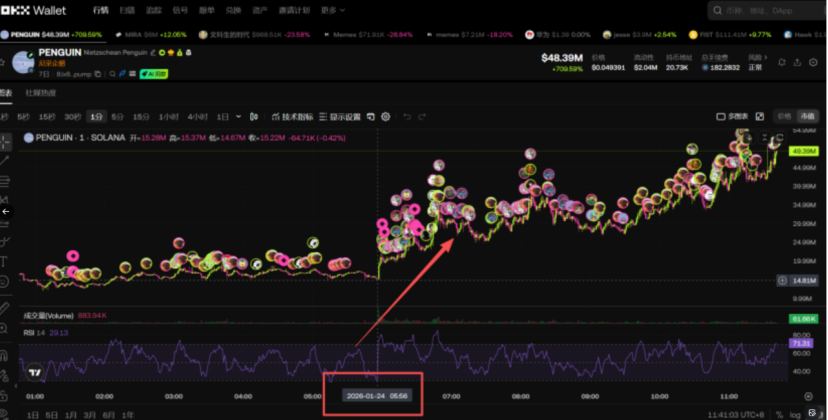Select the 5分 timeframe
This screenshot has width=828, height=420.
click(x=117, y=117)
